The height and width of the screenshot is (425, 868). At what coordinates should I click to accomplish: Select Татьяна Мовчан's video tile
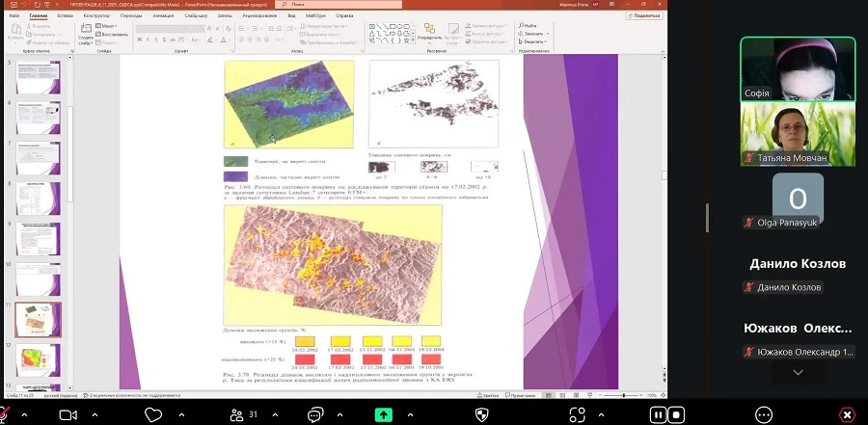(798, 133)
